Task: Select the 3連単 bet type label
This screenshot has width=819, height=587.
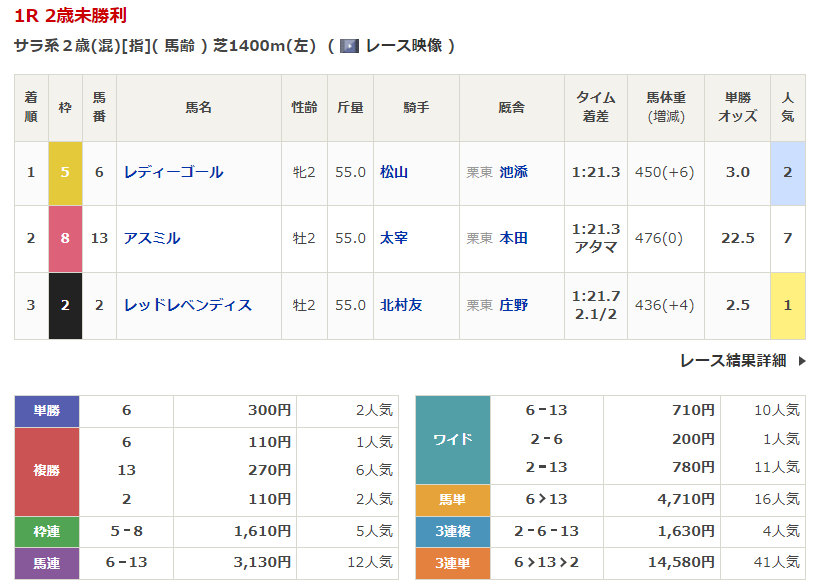Action: coord(452,563)
